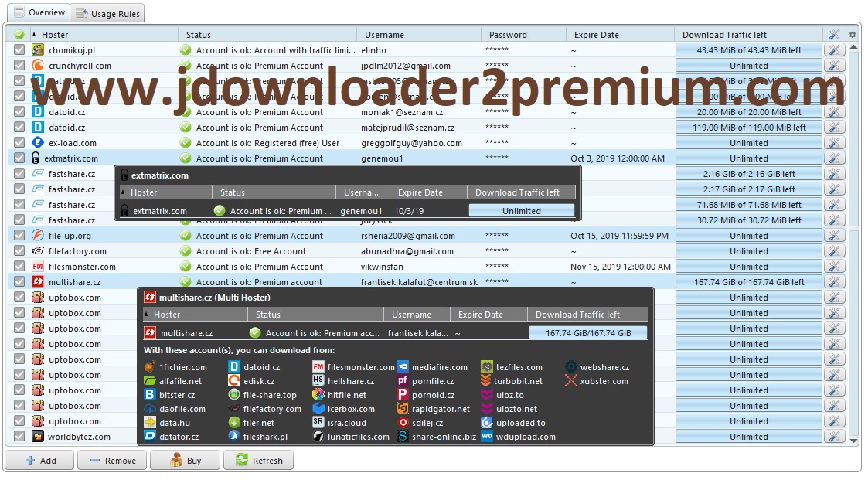Click the turbobit.net icon in the supported hosts list
The image size is (868, 480).
click(486, 381)
